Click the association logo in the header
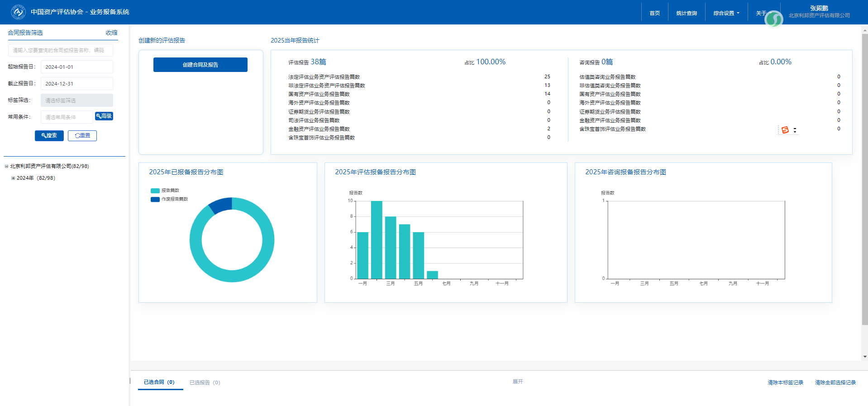The width and height of the screenshot is (868, 406). [x=18, y=12]
